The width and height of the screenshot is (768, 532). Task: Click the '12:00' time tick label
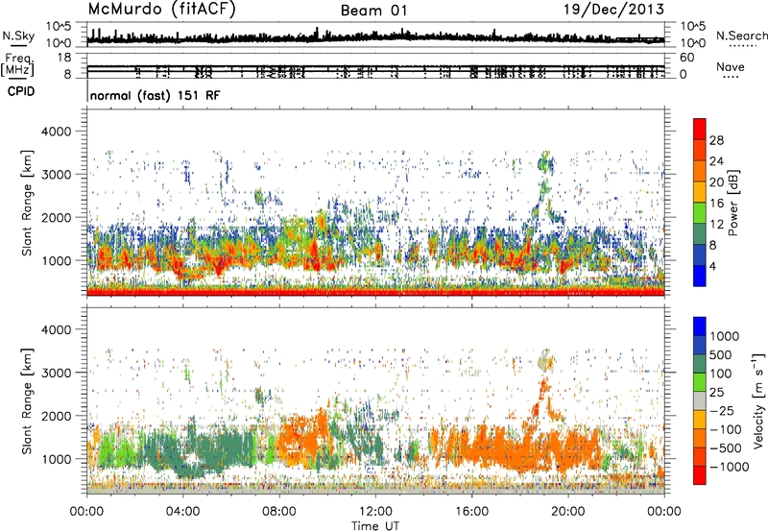tap(375, 512)
